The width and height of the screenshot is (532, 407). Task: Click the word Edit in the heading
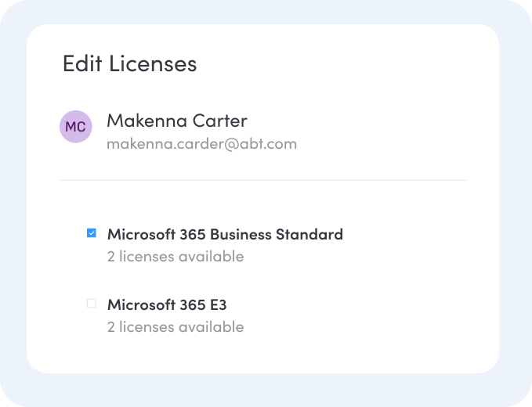[82, 63]
